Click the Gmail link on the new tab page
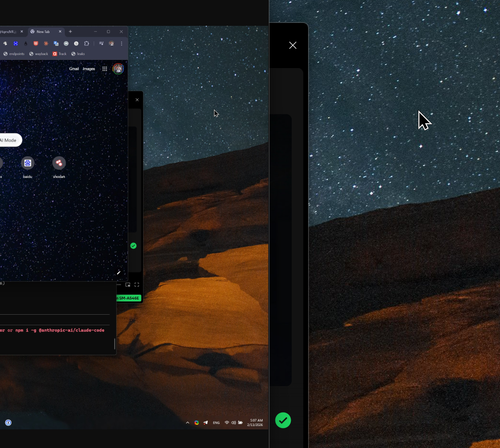This screenshot has width=500, height=448. coord(74,69)
